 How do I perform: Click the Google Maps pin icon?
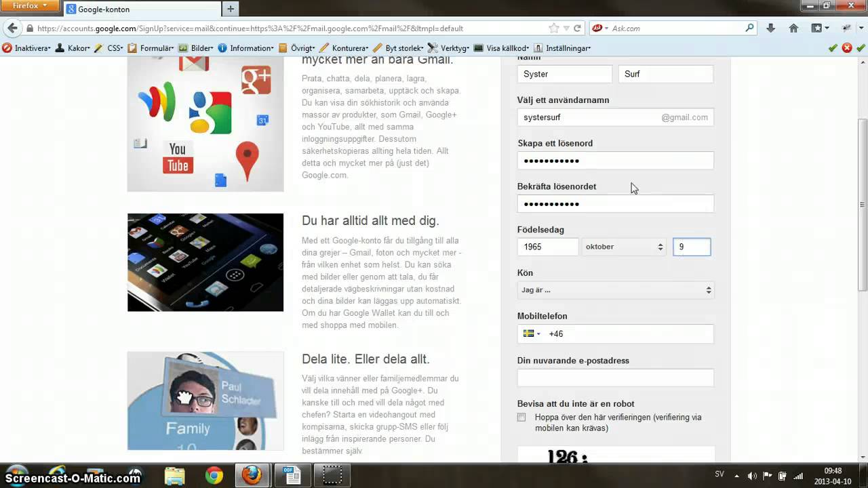(x=248, y=161)
